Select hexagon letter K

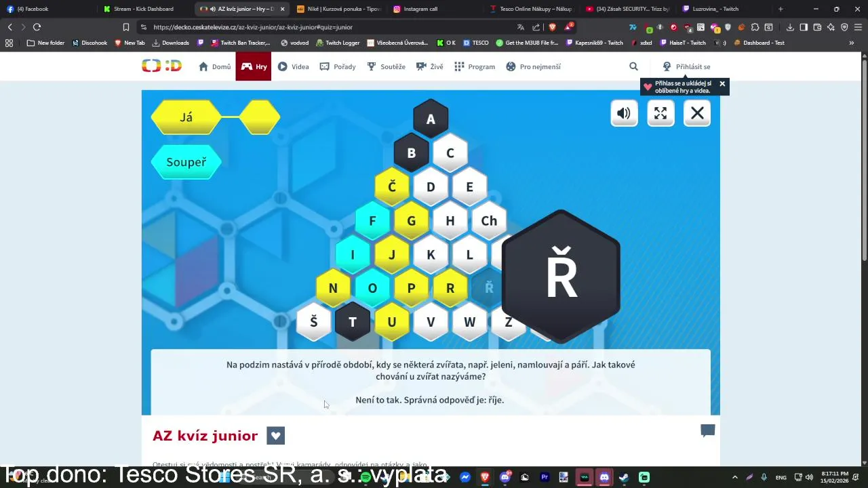coord(431,255)
